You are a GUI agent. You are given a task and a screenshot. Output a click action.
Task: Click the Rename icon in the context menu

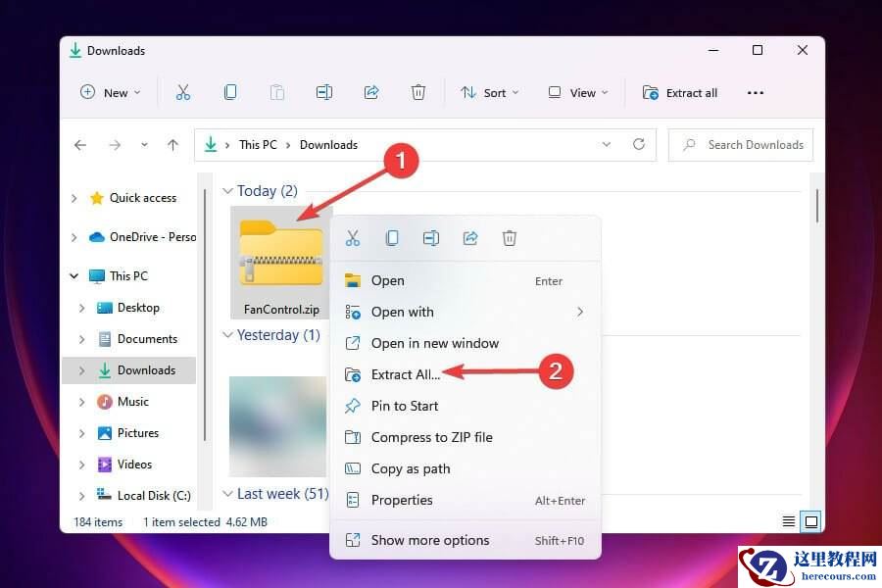431,238
